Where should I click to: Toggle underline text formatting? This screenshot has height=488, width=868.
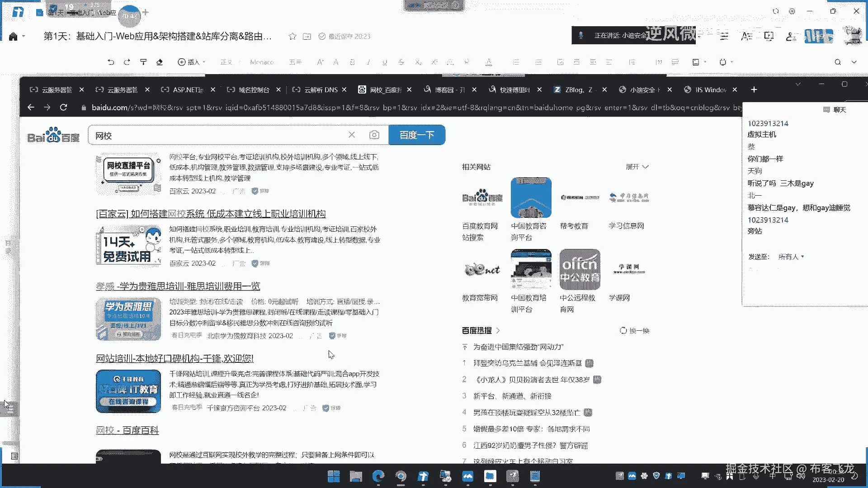tap(385, 62)
